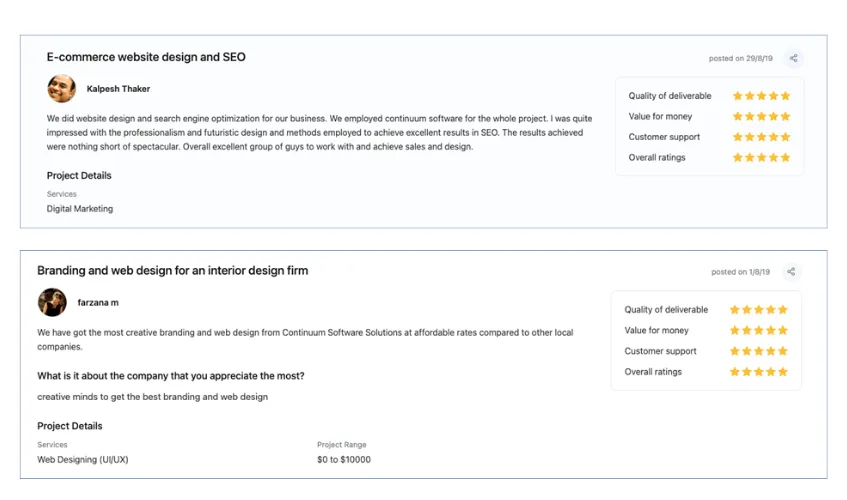The image size is (847, 500).
Task: Open Branding and web design for an interior design firm title
Action: pyautogui.click(x=172, y=271)
